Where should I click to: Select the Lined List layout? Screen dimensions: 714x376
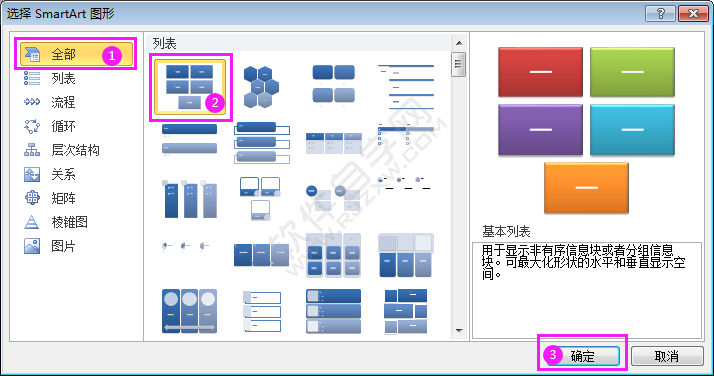pyautogui.click(x=406, y=86)
